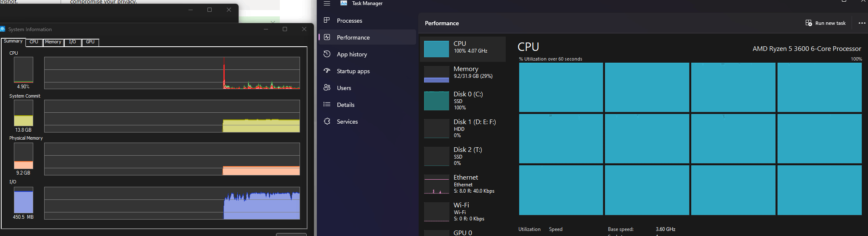This screenshot has height=236, width=868.
Task: Open the Details page
Action: pos(367,105)
